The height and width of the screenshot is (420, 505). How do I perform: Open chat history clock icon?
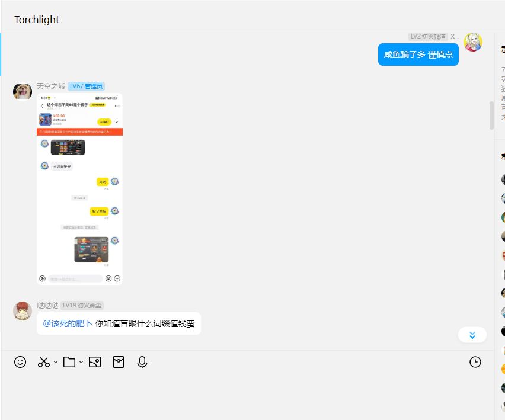pyautogui.click(x=475, y=362)
